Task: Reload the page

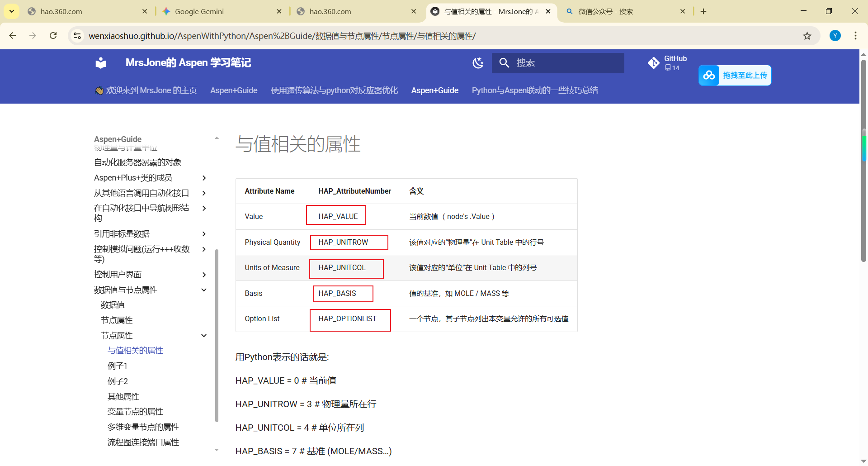Action: [53, 36]
